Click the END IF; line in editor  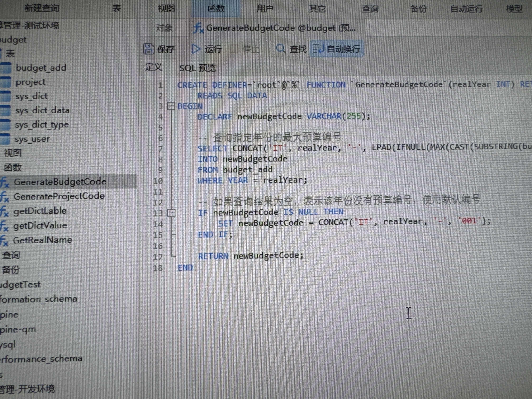tap(215, 234)
